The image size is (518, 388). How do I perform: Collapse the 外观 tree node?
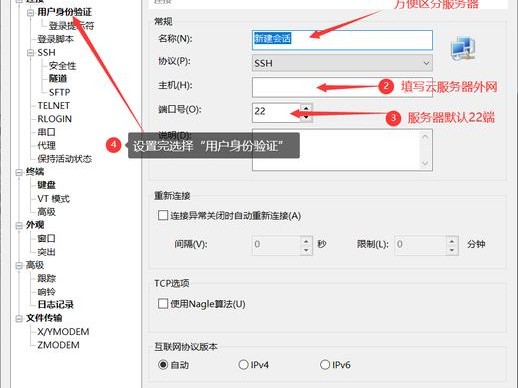19,226
